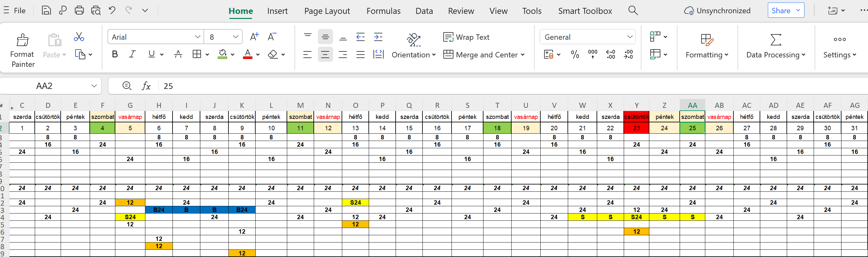Open the search magnifier in menu bar

coord(633,10)
